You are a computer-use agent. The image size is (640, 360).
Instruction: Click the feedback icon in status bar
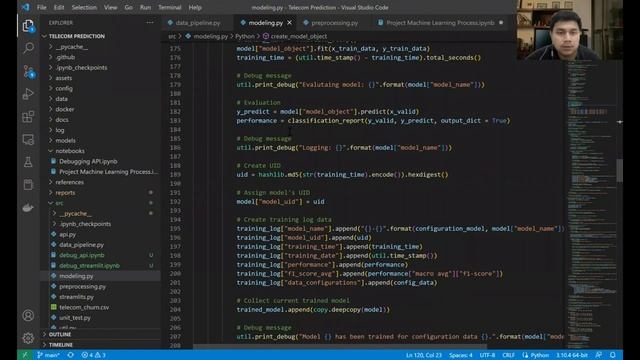598,355
